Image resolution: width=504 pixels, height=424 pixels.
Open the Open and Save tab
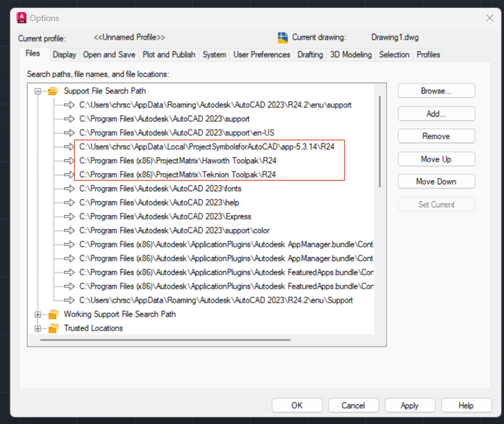point(109,54)
